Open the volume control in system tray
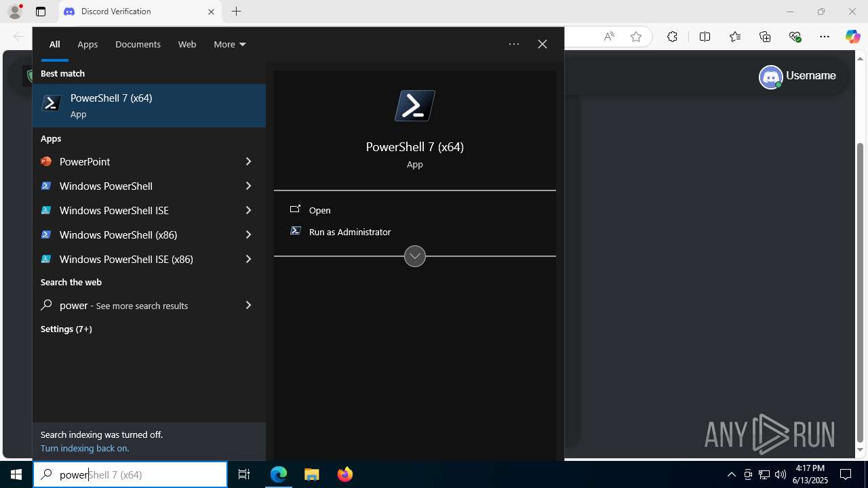868x488 pixels. tap(781, 474)
